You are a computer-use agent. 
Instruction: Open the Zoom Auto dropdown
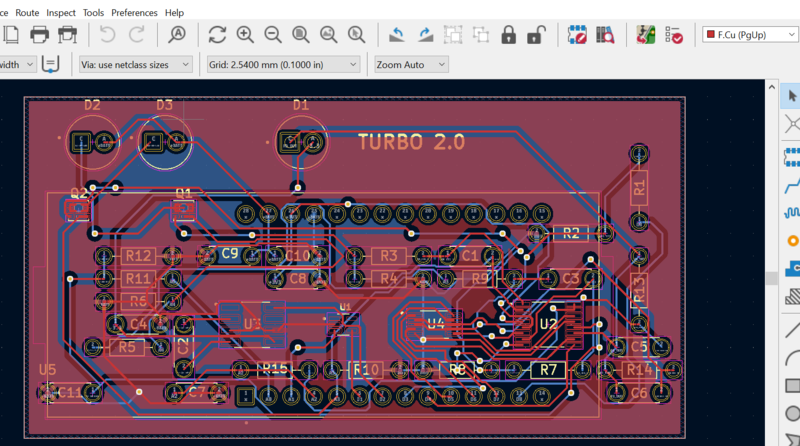411,64
